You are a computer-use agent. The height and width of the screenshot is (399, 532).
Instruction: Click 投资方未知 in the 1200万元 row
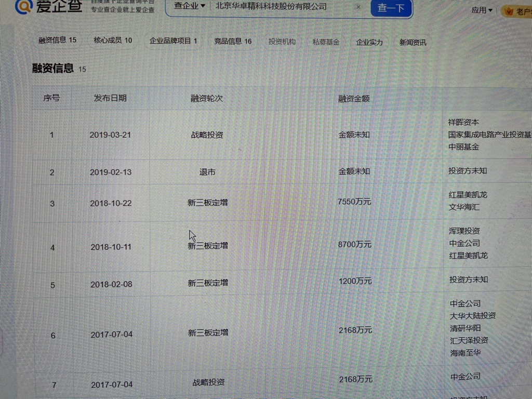point(469,280)
